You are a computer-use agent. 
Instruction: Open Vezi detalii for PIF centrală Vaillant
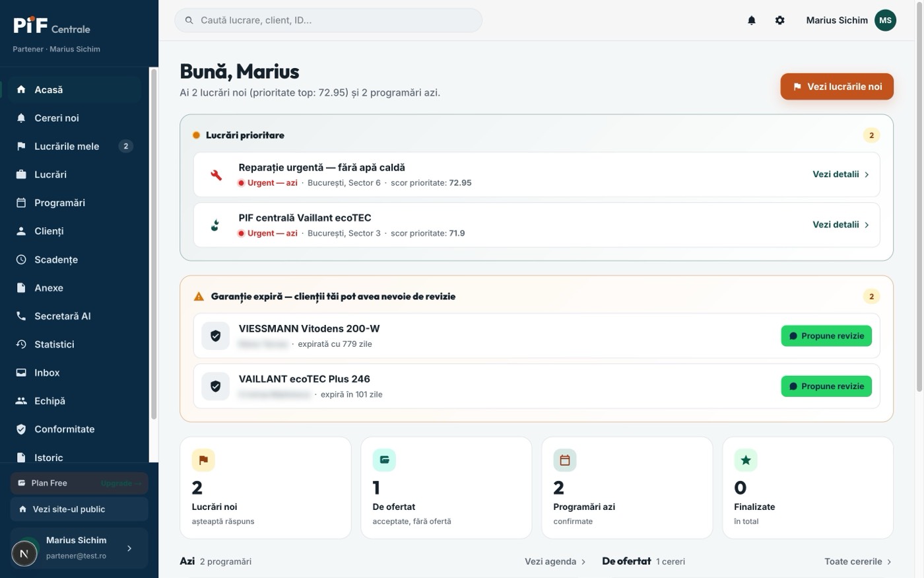[x=841, y=225]
